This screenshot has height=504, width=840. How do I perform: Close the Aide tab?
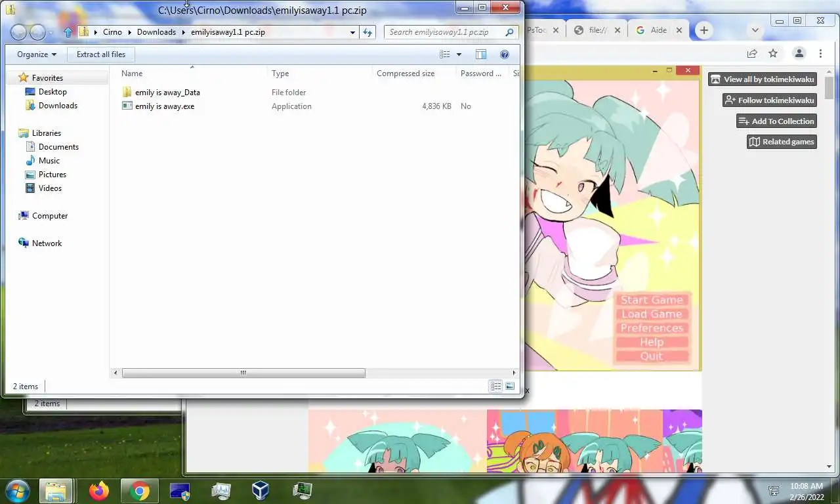point(679,30)
